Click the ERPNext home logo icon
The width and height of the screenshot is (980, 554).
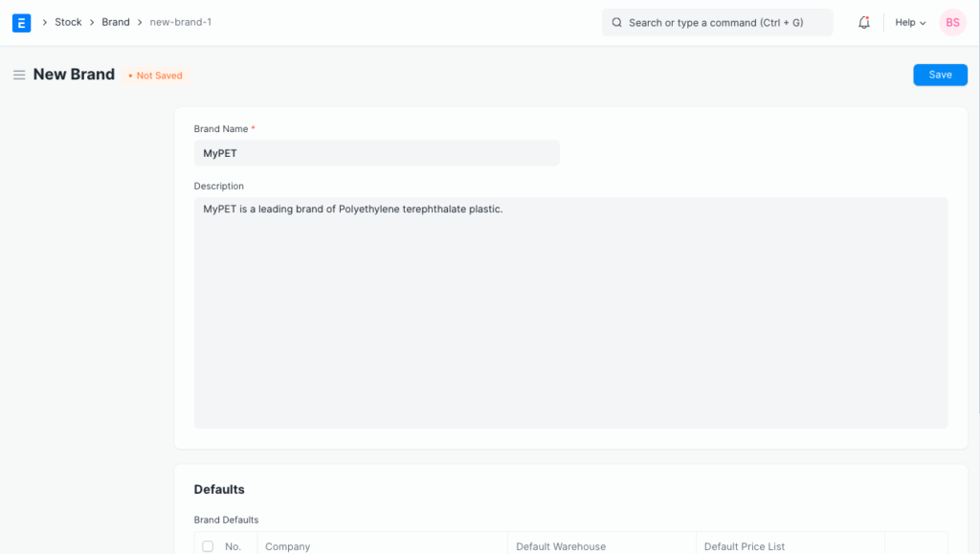click(21, 23)
